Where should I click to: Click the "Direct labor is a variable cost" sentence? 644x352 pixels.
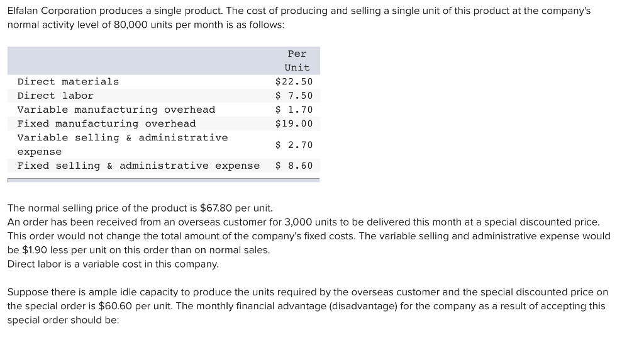pos(113,264)
